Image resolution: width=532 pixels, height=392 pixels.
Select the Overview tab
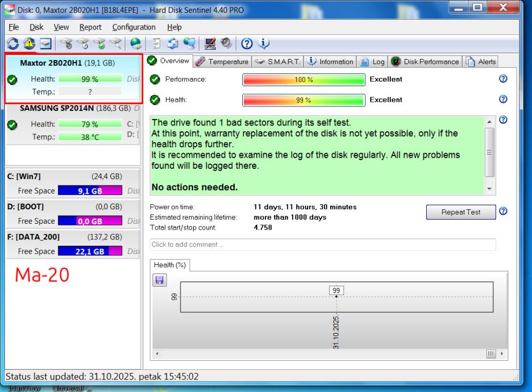[x=169, y=61]
